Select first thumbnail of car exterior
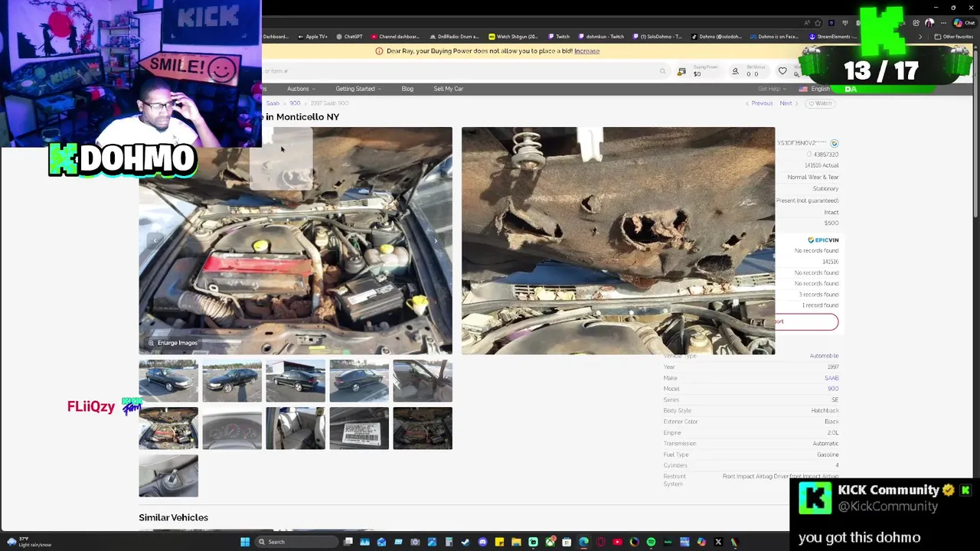Screen dimensions: 980x551 168,380
